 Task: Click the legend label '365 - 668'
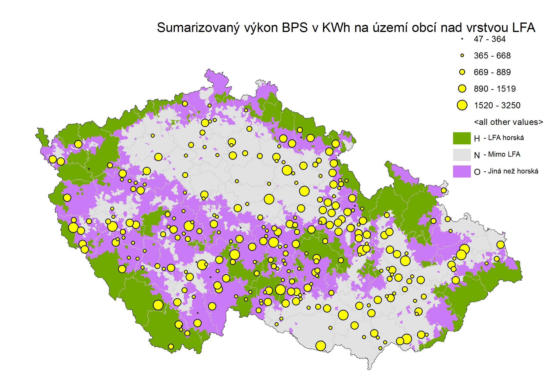[x=492, y=56]
